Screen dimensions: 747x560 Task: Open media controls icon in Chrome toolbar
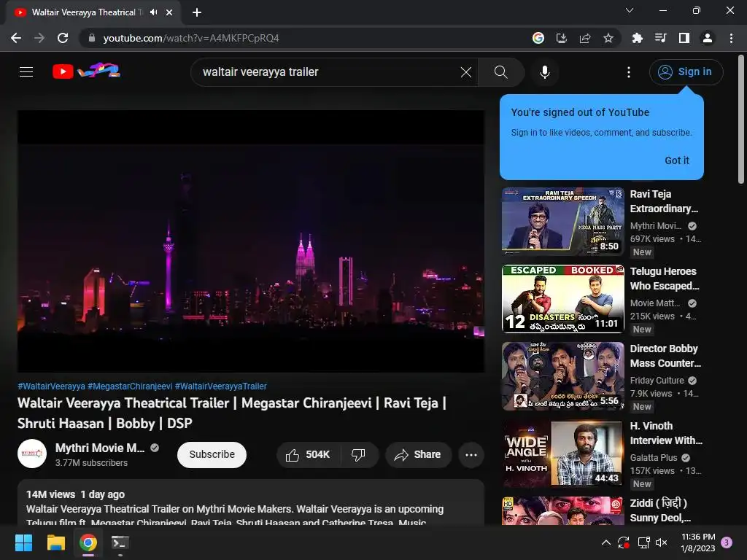click(660, 38)
